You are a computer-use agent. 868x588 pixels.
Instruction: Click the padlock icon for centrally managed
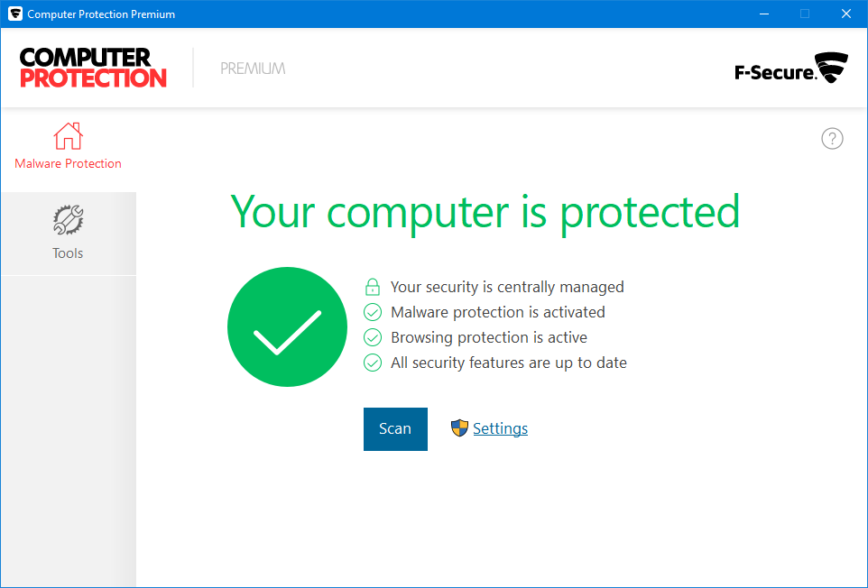[x=372, y=287]
